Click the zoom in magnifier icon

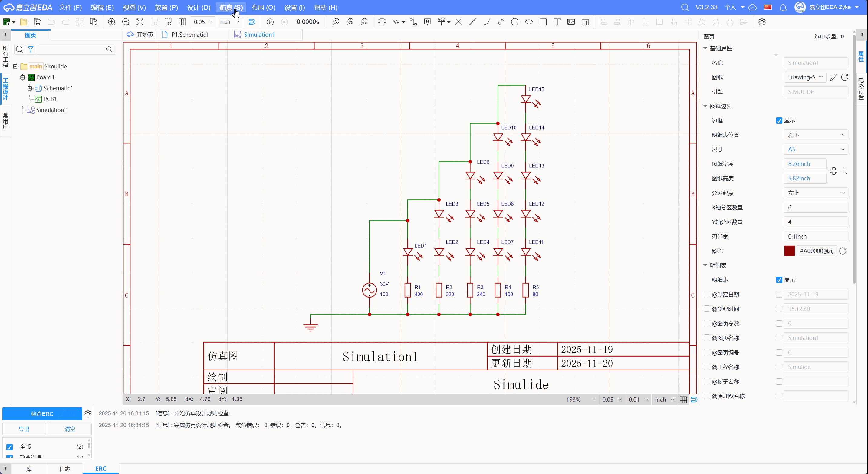112,22
